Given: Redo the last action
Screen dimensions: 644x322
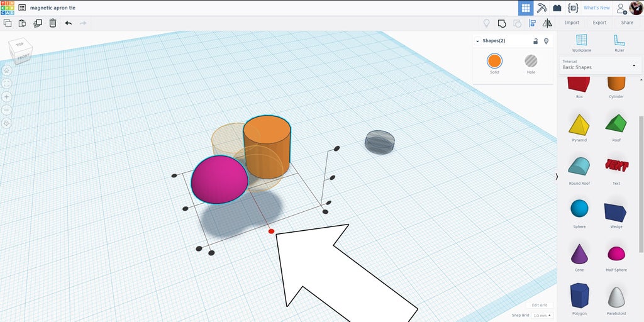Looking at the screenshot, I should 83,23.
